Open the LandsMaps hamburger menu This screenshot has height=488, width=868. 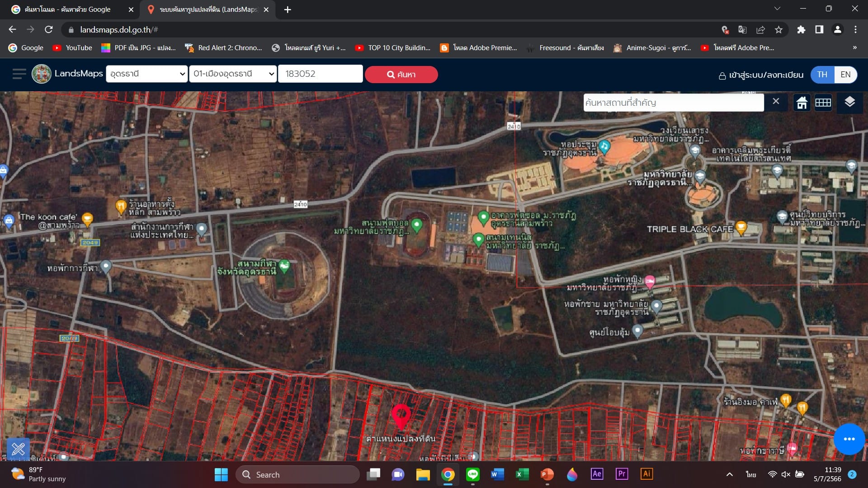pos(19,74)
